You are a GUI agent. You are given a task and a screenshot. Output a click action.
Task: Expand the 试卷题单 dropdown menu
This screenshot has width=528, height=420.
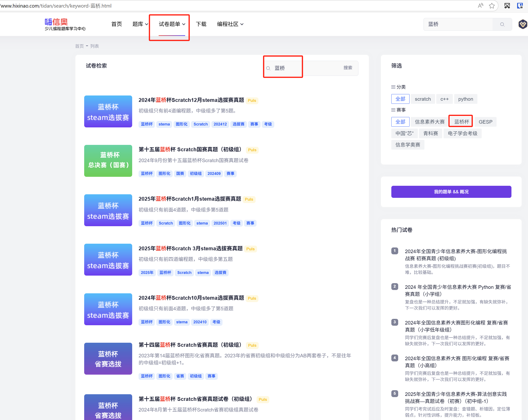click(x=172, y=24)
